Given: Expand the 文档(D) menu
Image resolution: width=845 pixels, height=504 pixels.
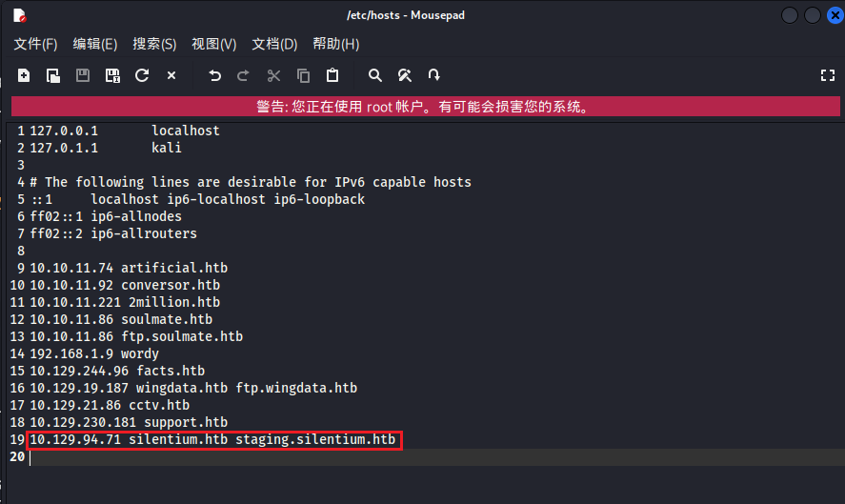Looking at the screenshot, I should tap(274, 44).
